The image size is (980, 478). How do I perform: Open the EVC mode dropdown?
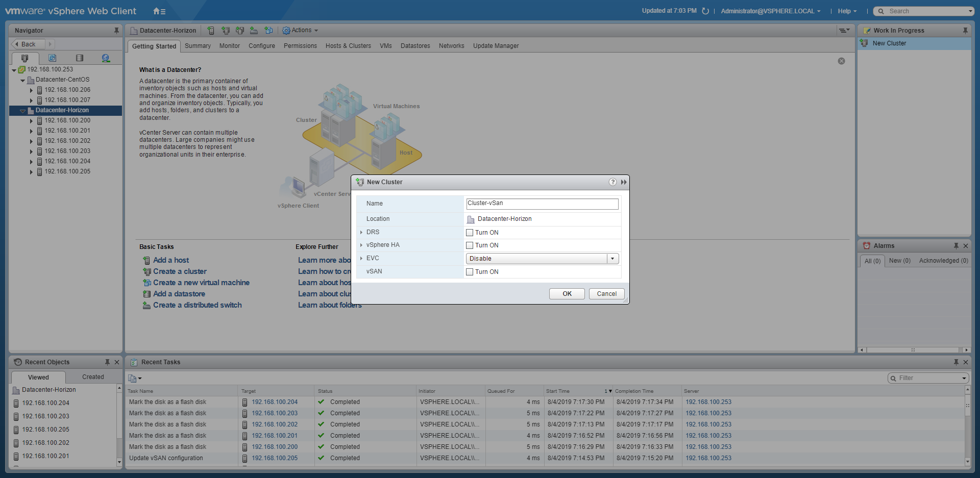(612, 259)
